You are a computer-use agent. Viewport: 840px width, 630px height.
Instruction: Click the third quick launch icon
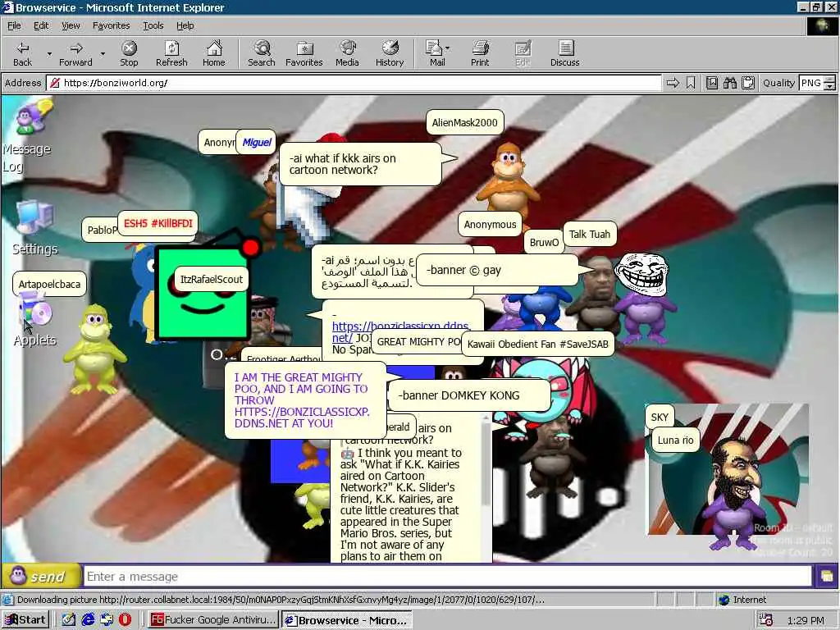(107, 620)
